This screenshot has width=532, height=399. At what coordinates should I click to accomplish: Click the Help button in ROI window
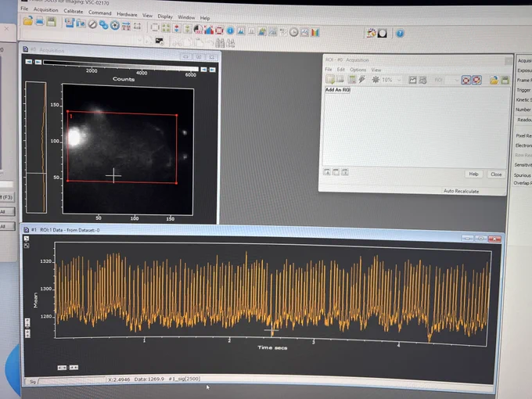[x=473, y=174]
